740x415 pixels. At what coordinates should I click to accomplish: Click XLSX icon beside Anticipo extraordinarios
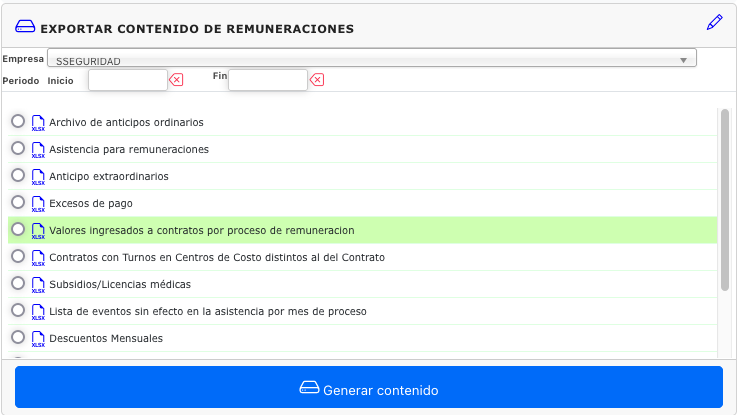(38, 176)
